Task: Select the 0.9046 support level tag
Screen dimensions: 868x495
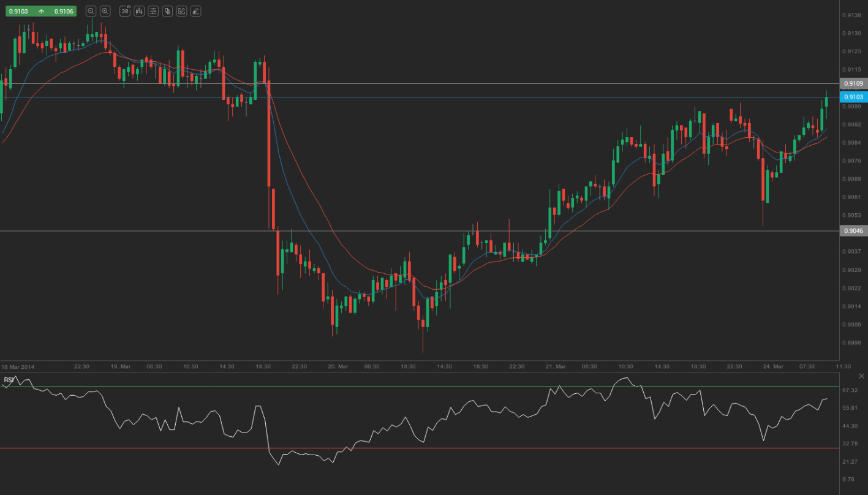Action: (853, 231)
